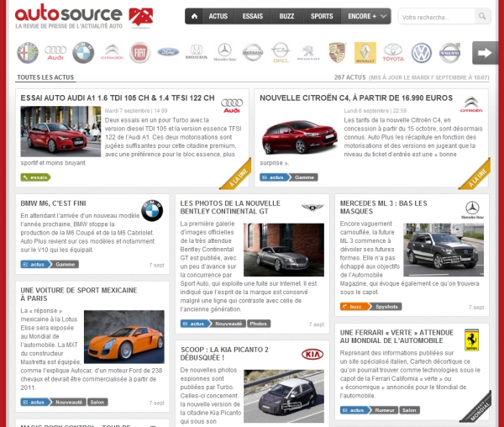Open the ESSAIS menu item

click(252, 16)
